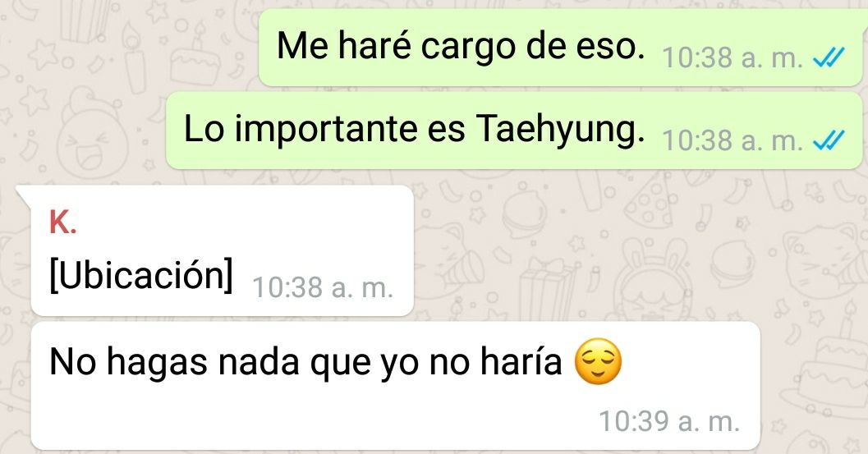Tap the blue read receipt on 'Me haré cargo de eso.'
This screenshot has width=868, height=454.
click(x=829, y=57)
